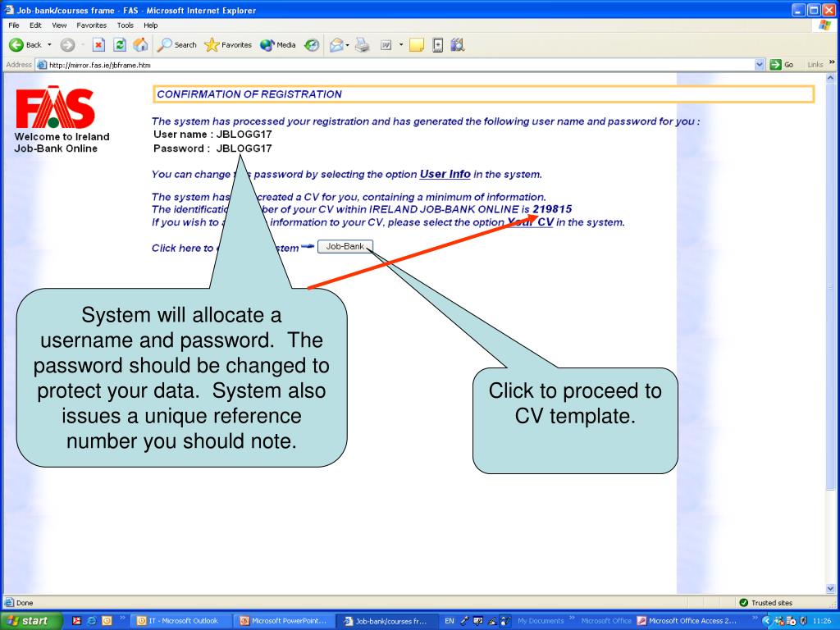Go back using the Back arrow button
Viewport: 840px width, 630px height.
25,45
